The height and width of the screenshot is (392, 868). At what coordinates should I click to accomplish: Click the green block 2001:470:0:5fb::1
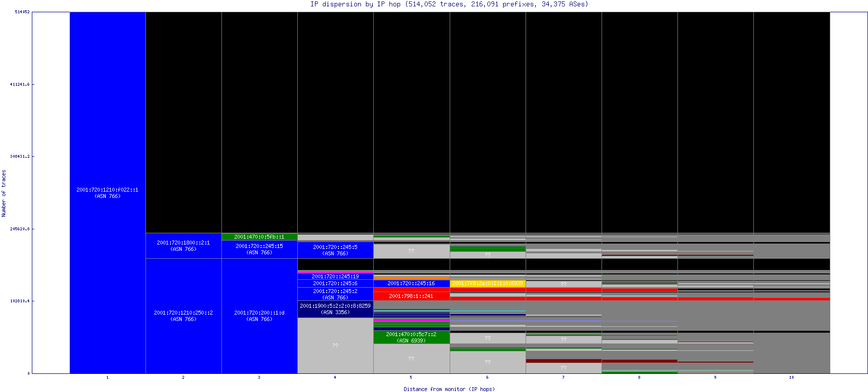[x=260, y=237]
